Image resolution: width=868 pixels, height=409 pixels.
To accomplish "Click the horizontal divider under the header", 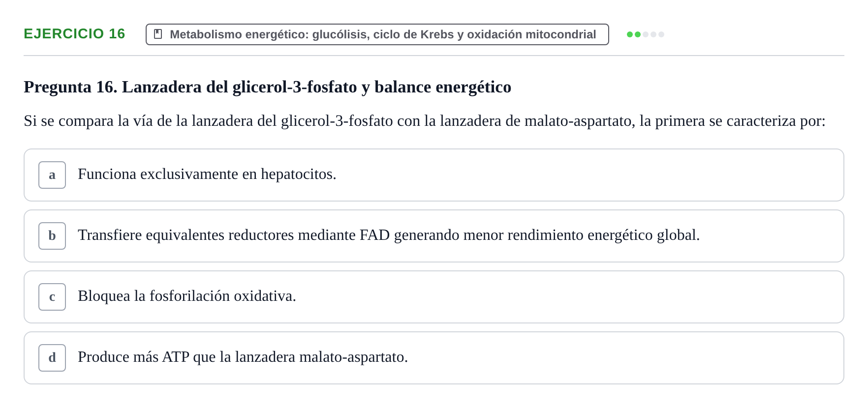I will tap(434, 56).
